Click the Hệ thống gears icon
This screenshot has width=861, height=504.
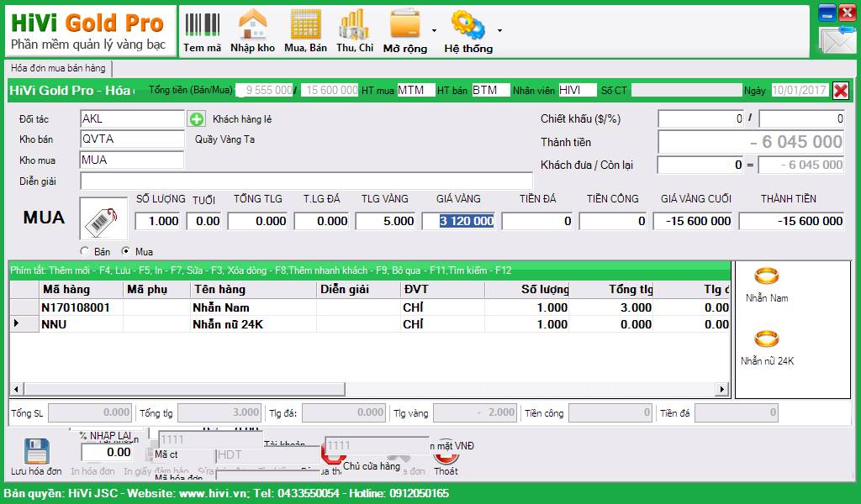(467, 24)
